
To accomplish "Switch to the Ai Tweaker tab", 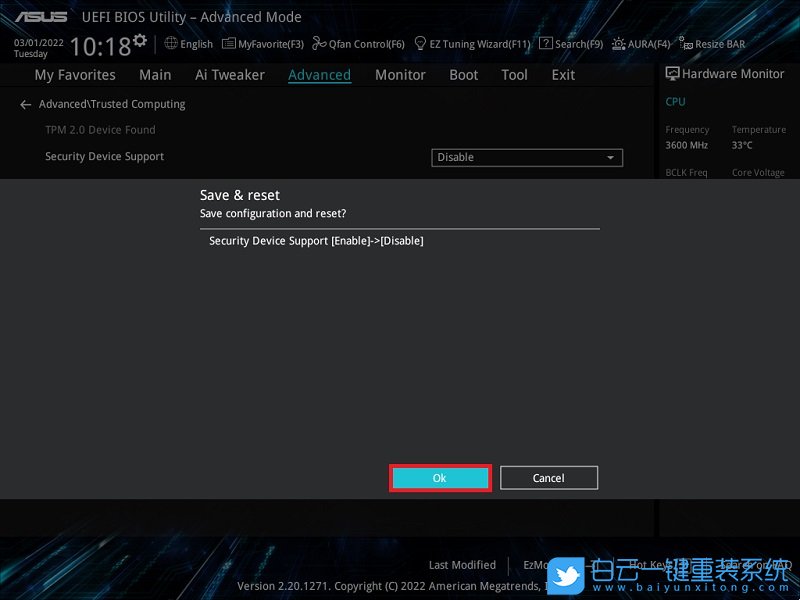I will [x=230, y=74].
